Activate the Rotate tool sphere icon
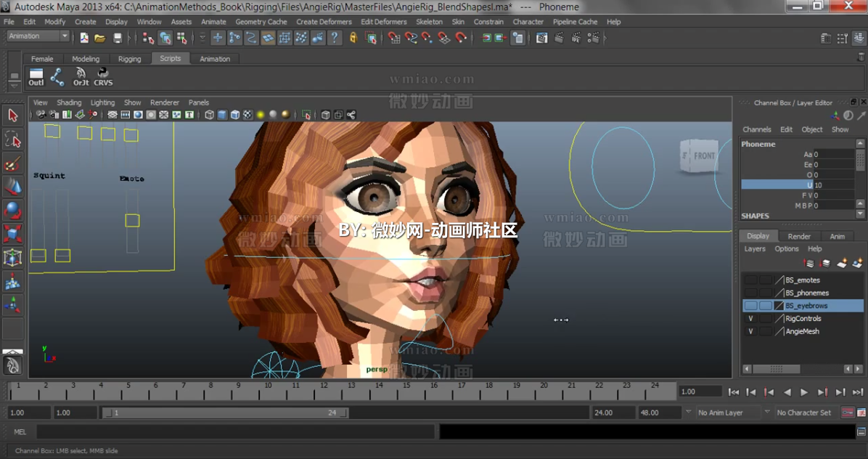The width and height of the screenshot is (868, 459). 13,211
